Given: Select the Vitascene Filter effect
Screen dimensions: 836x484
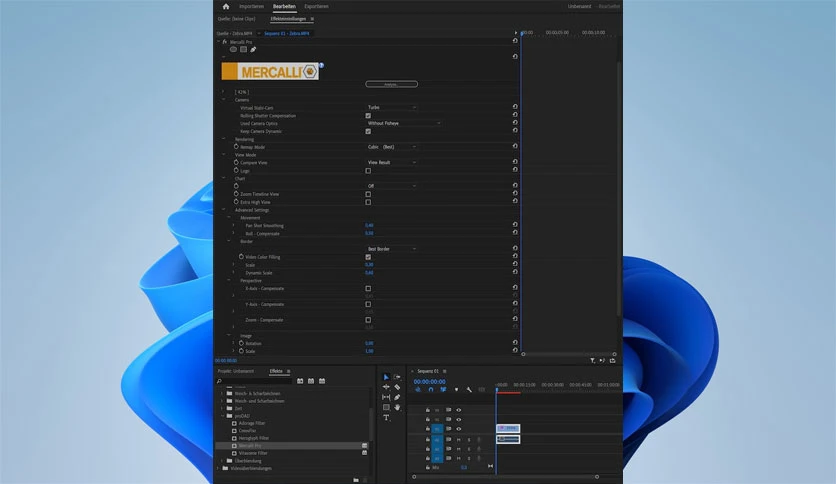Looking at the screenshot, I should 253,453.
